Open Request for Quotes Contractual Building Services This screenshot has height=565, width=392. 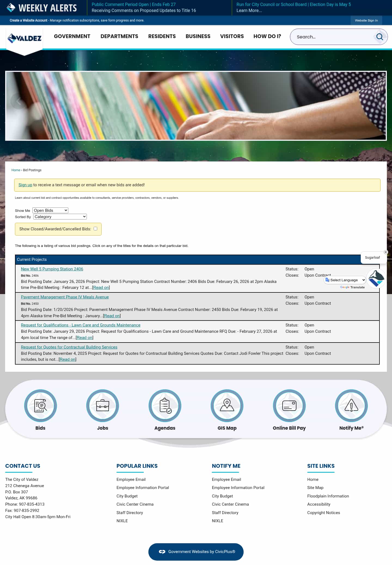click(69, 347)
